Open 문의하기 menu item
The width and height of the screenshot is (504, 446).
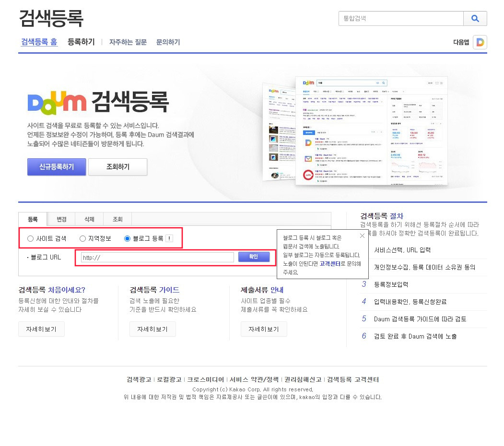[168, 42]
